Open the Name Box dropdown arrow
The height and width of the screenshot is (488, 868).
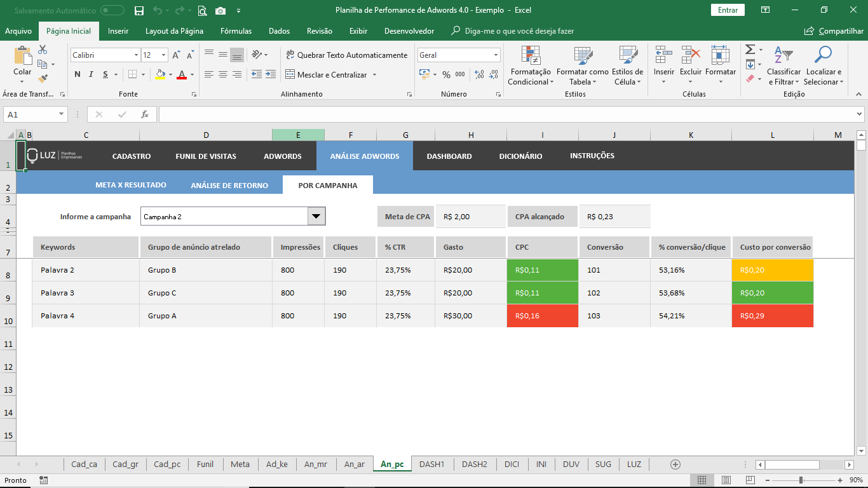pyautogui.click(x=62, y=114)
